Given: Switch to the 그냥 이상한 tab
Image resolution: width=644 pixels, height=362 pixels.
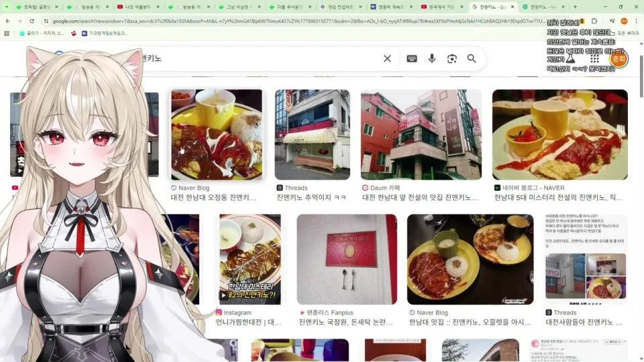Looking at the screenshot, I should (239, 7).
